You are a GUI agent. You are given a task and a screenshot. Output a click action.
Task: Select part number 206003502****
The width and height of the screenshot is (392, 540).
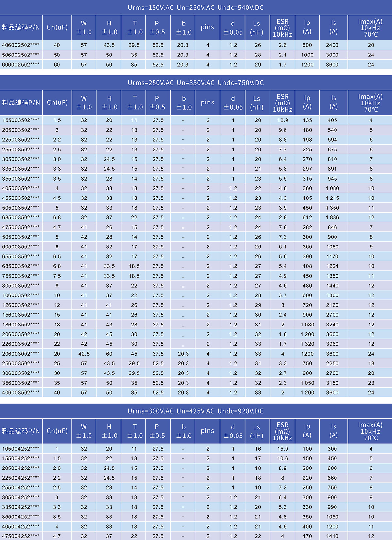(21, 334)
